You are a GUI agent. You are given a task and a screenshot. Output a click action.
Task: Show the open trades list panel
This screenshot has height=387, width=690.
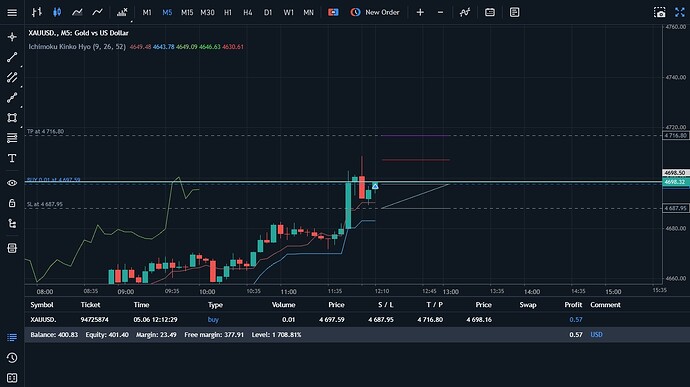12,338
